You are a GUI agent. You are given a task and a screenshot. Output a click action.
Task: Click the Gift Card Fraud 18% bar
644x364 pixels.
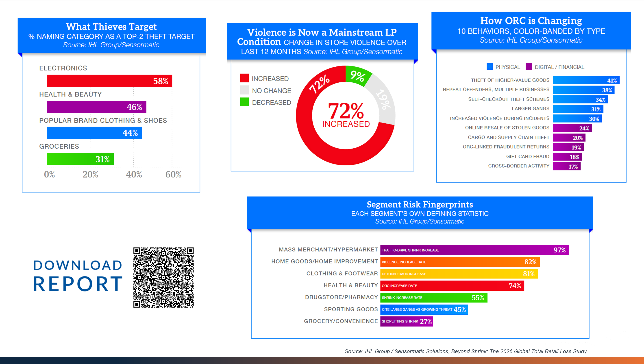pyautogui.click(x=567, y=157)
